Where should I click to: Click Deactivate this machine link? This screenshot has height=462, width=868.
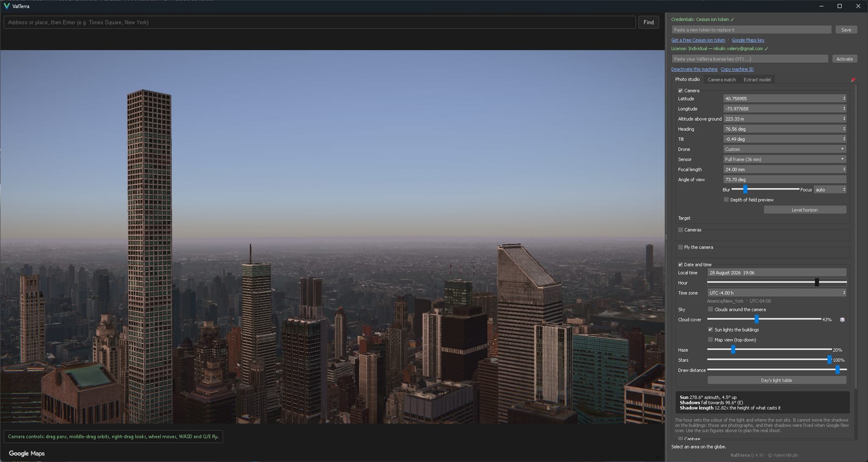pos(694,69)
